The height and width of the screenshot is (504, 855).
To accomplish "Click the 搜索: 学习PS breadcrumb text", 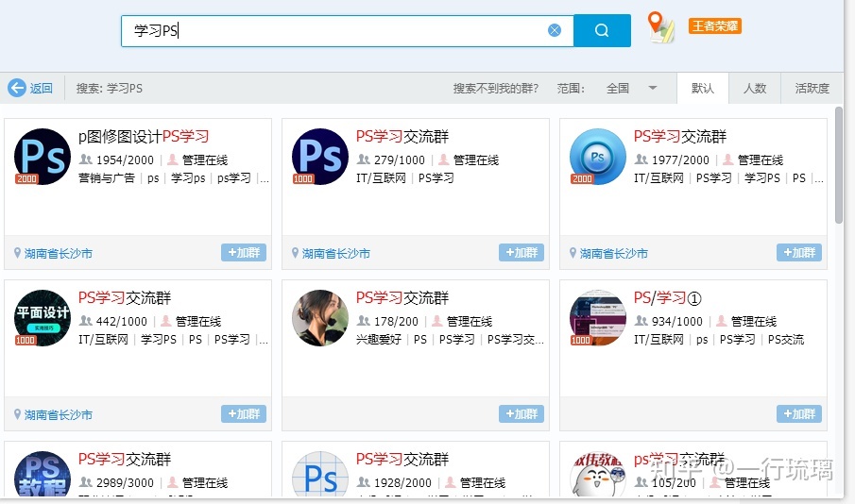I will 109,89.
